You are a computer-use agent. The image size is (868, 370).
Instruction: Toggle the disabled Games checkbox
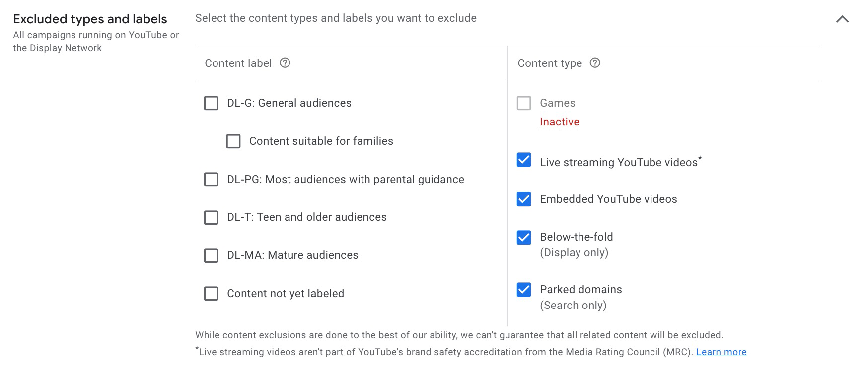pos(524,103)
